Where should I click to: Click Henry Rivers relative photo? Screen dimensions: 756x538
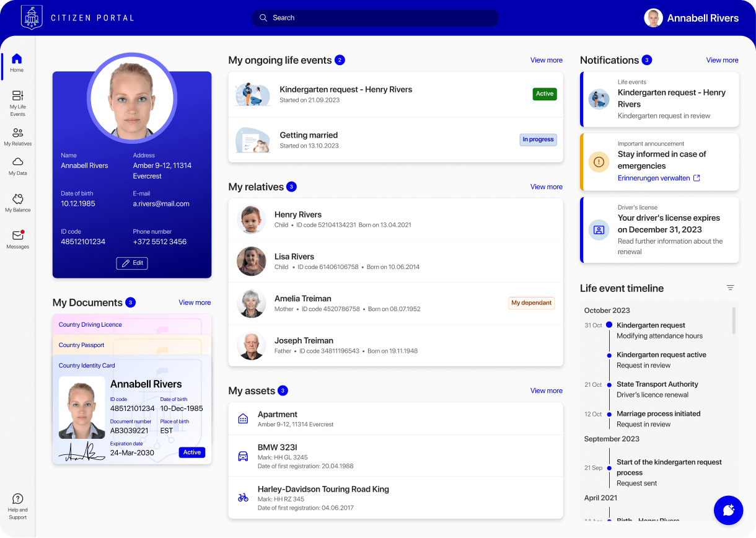(251, 219)
